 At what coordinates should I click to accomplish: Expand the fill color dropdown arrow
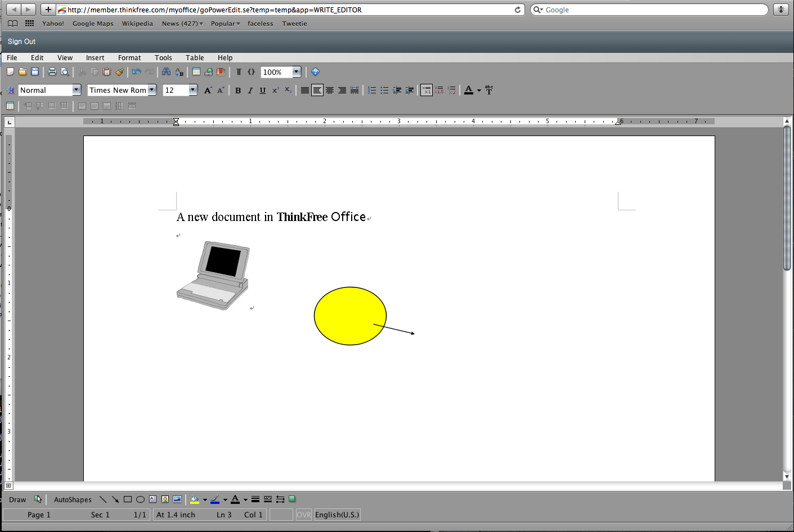tap(205, 499)
